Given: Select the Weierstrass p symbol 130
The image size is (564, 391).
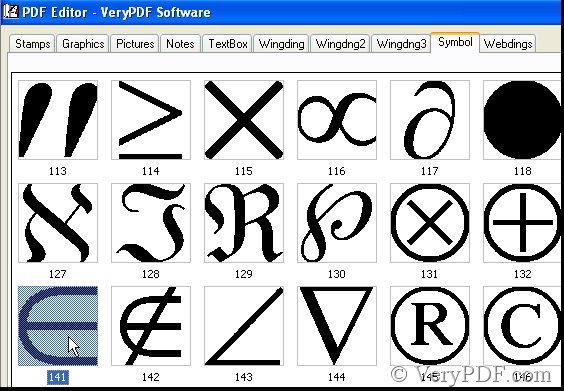Looking at the screenshot, I should [337, 223].
